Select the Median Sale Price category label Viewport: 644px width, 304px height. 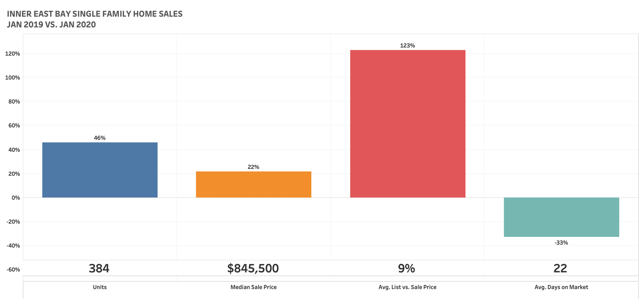click(x=254, y=287)
